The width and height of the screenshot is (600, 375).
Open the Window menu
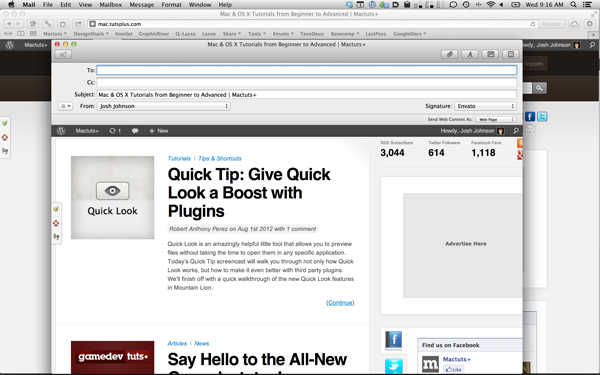tap(200, 5)
